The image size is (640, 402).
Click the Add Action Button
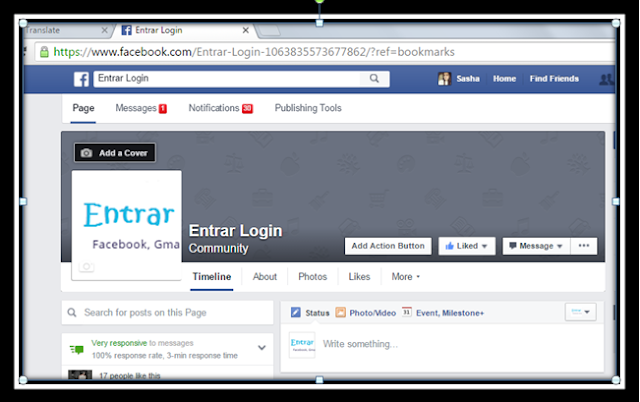(x=388, y=246)
